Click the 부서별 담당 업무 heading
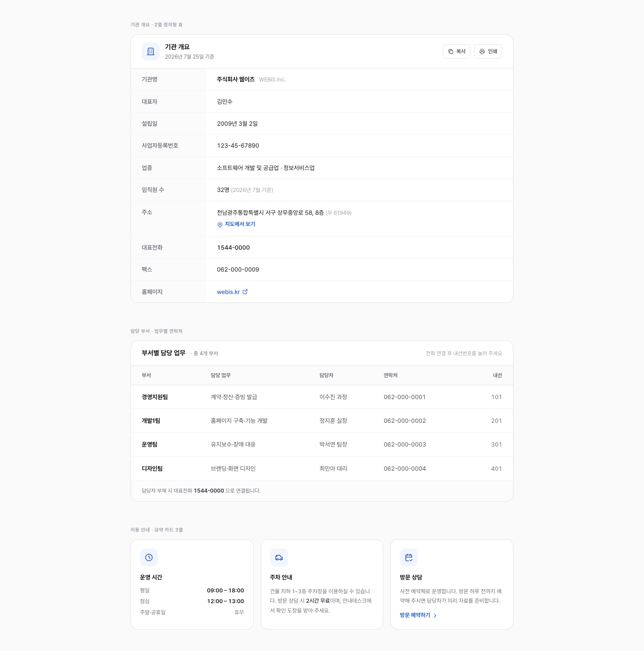The image size is (644, 651). [164, 353]
